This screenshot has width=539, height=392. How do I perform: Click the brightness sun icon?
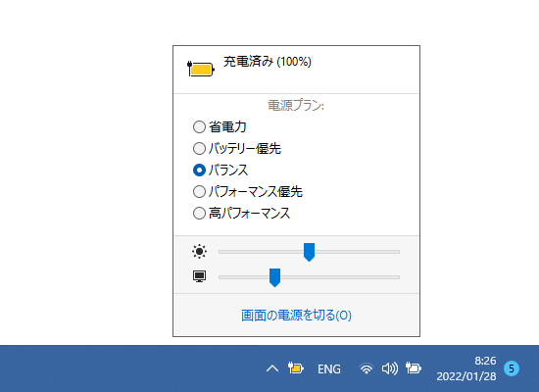point(199,251)
